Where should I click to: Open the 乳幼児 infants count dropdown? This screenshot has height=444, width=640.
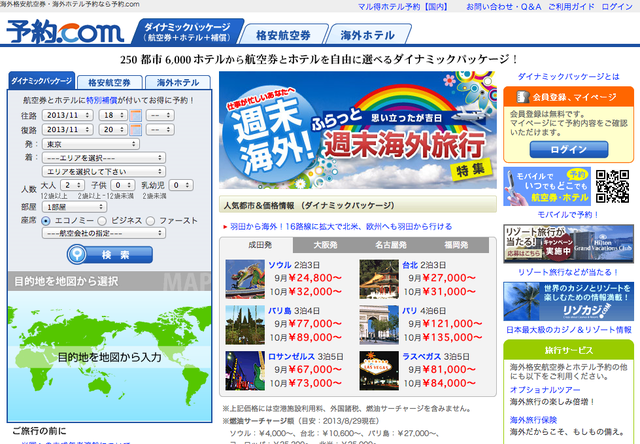click(181, 185)
